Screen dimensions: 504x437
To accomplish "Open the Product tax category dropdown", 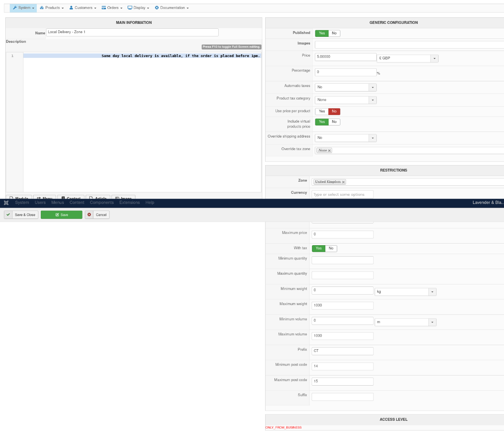I will point(346,100).
